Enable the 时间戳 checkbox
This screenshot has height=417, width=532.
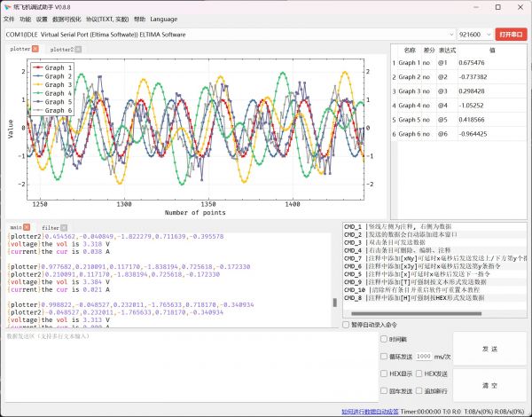click(x=384, y=339)
